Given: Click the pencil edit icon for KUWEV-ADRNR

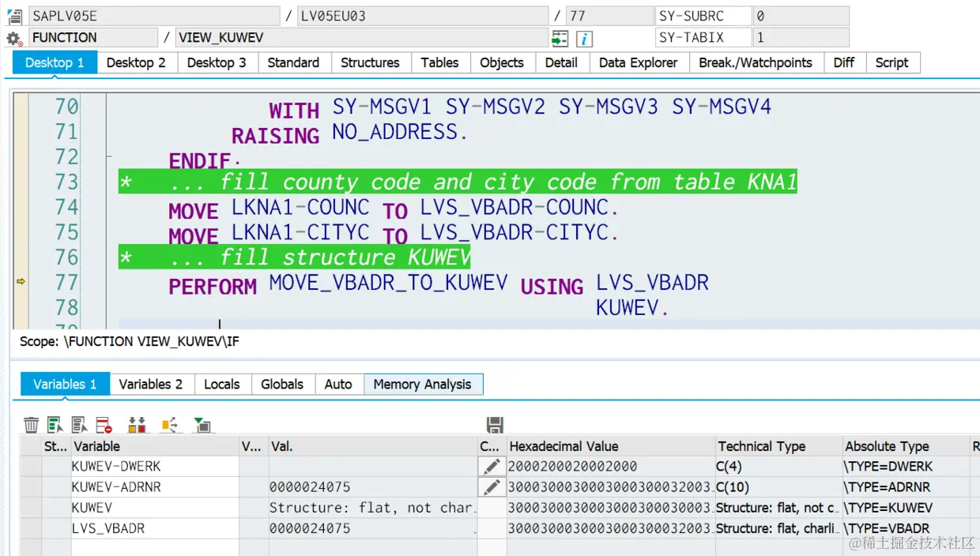Looking at the screenshot, I should (492, 487).
